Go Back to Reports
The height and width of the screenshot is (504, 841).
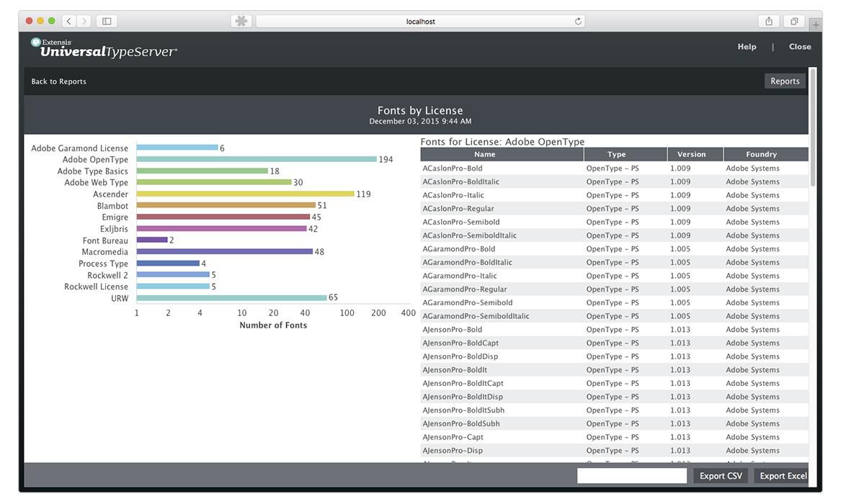point(58,81)
